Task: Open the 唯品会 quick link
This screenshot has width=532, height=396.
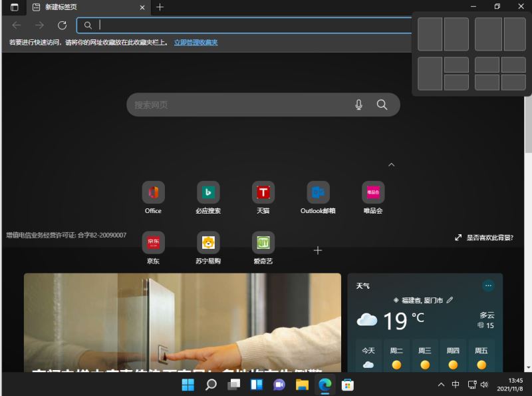Action: 373,198
